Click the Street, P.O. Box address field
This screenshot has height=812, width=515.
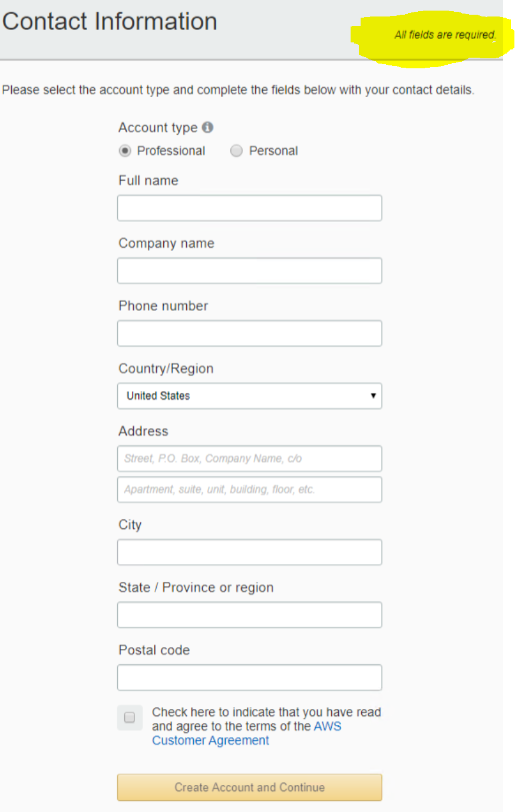250,459
